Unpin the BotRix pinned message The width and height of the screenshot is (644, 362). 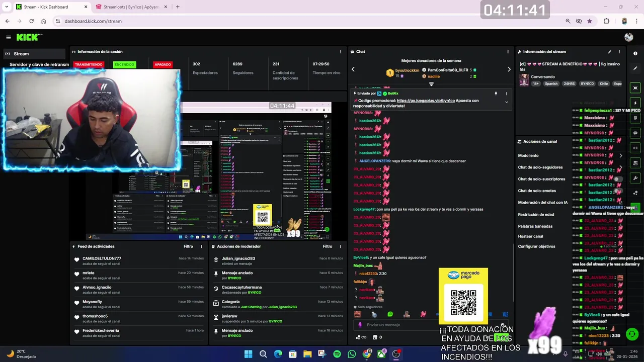[496, 94]
